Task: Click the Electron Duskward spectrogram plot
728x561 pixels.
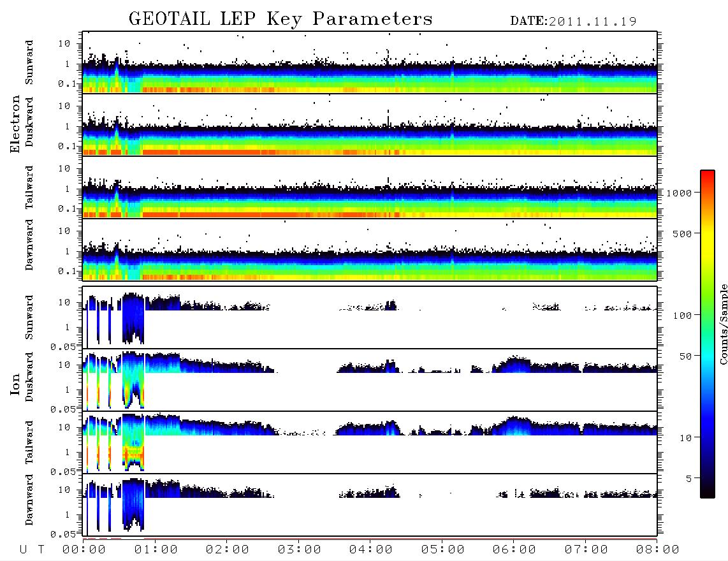Action: point(370,124)
